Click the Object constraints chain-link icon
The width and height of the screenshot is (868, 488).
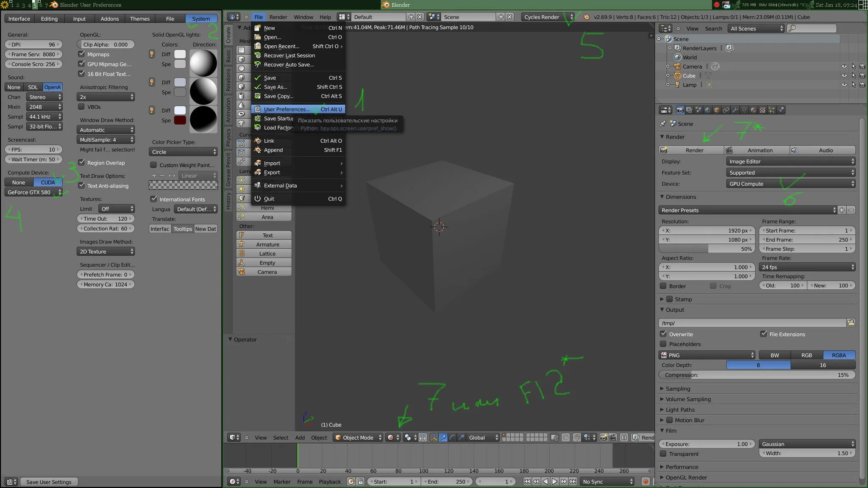pyautogui.click(x=726, y=110)
